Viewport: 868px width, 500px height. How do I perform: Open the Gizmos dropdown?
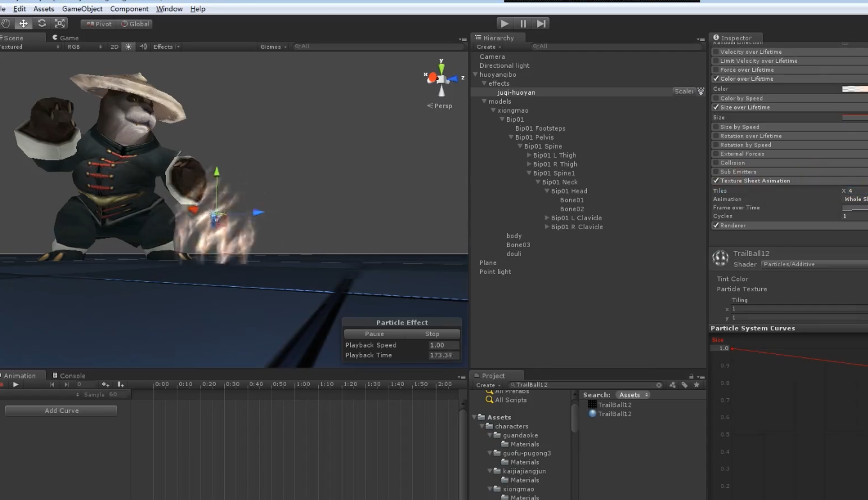273,47
